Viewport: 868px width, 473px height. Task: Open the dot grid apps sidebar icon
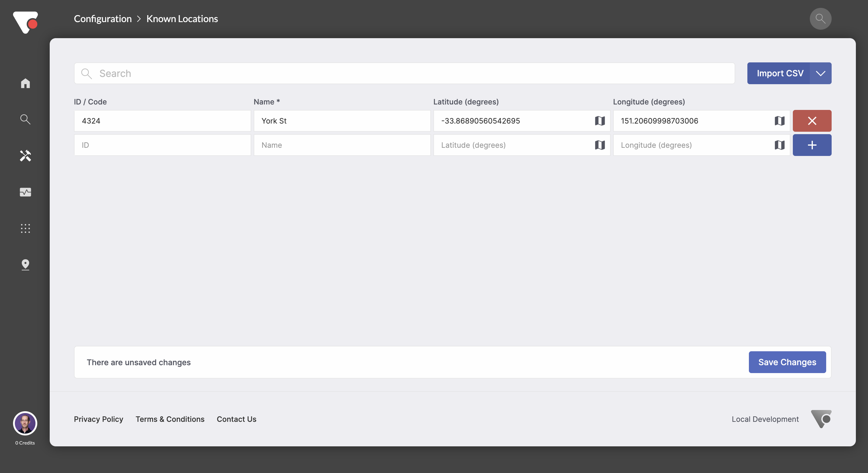click(x=25, y=228)
